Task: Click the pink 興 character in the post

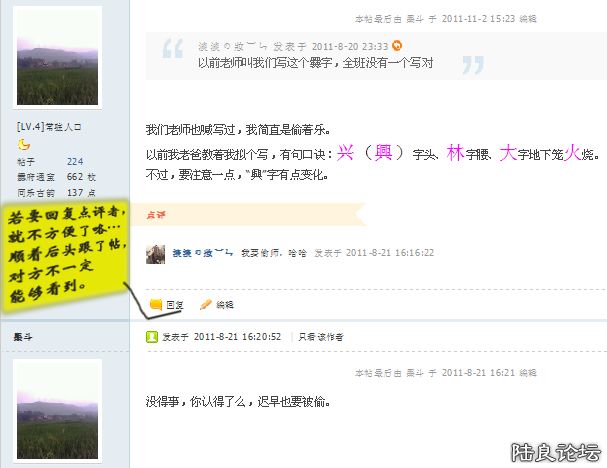Action: (383, 153)
